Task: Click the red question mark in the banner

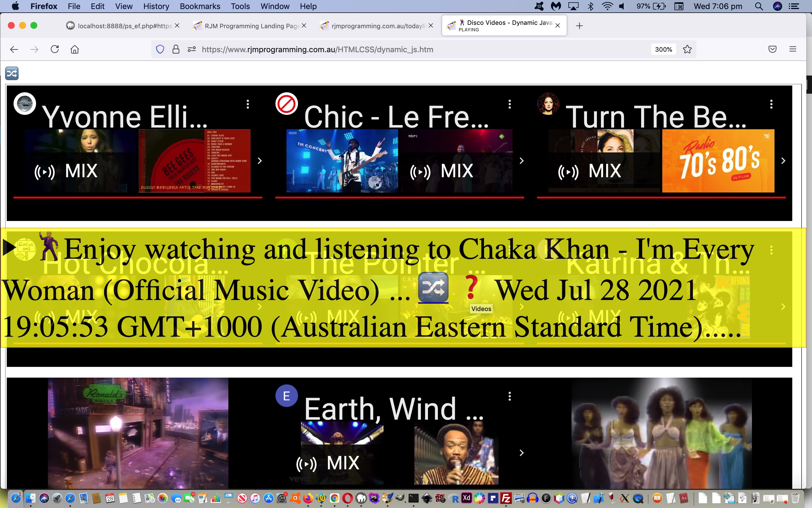Action: click(471, 287)
